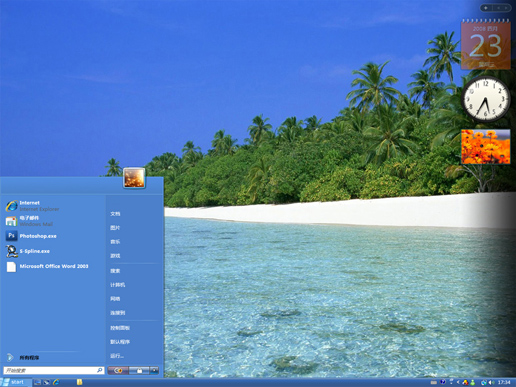Click the start button on taskbar
The width and height of the screenshot is (516, 387).
14,382
